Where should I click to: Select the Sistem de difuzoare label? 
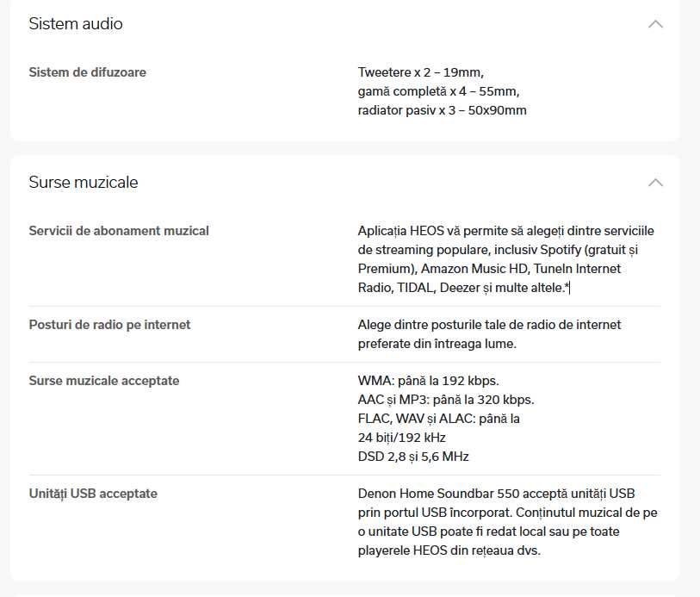click(88, 72)
